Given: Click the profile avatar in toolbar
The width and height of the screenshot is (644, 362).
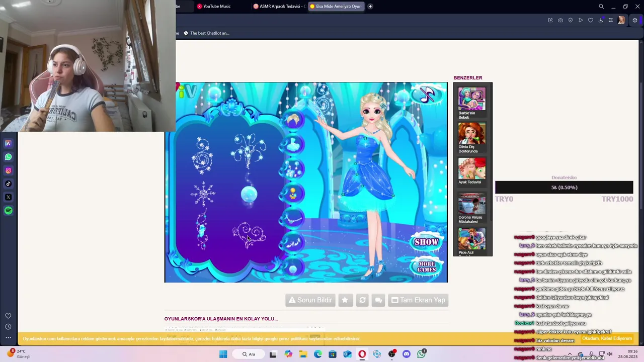Looking at the screenshot, I should [621, 20].
